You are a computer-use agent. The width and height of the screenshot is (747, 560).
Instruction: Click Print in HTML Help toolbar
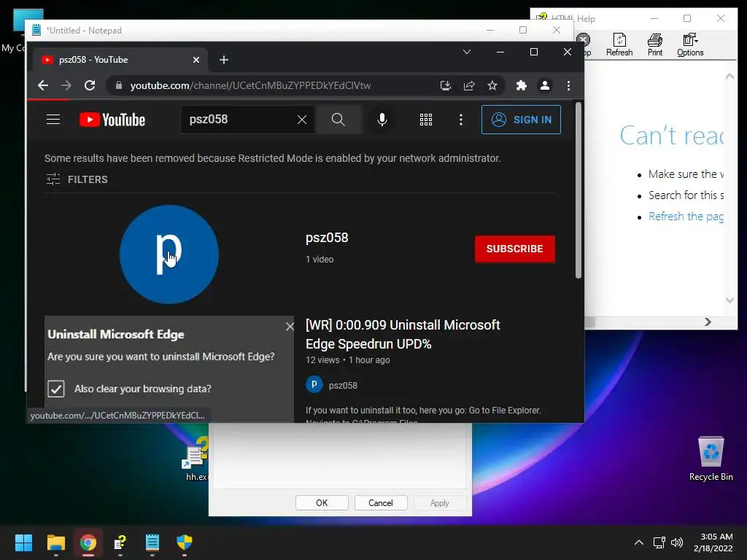pyautogui.click(x=655, y=45)
